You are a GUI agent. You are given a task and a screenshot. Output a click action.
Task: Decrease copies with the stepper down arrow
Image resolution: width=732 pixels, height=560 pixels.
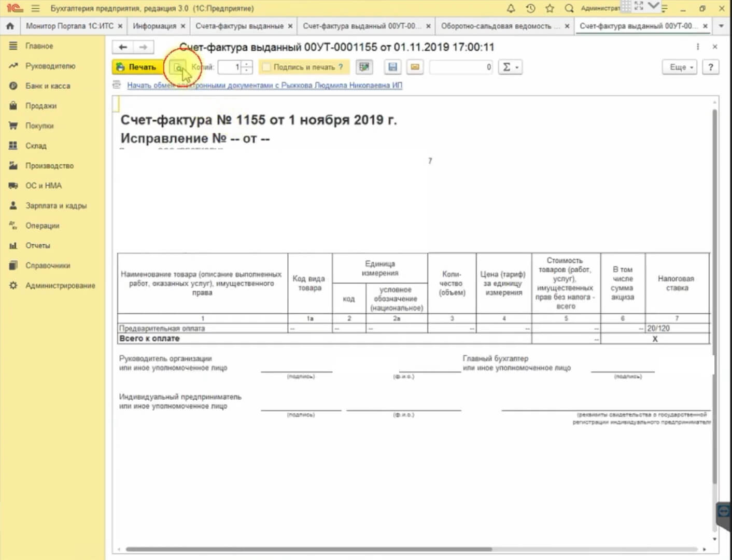click(247, 71)
